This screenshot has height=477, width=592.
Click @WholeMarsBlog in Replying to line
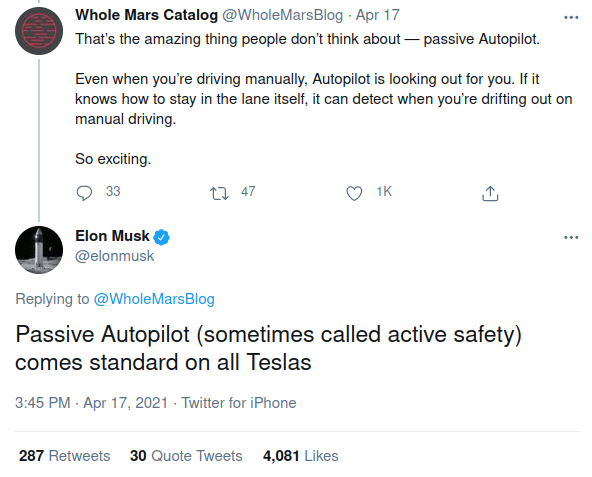click(x=154, y=299)
